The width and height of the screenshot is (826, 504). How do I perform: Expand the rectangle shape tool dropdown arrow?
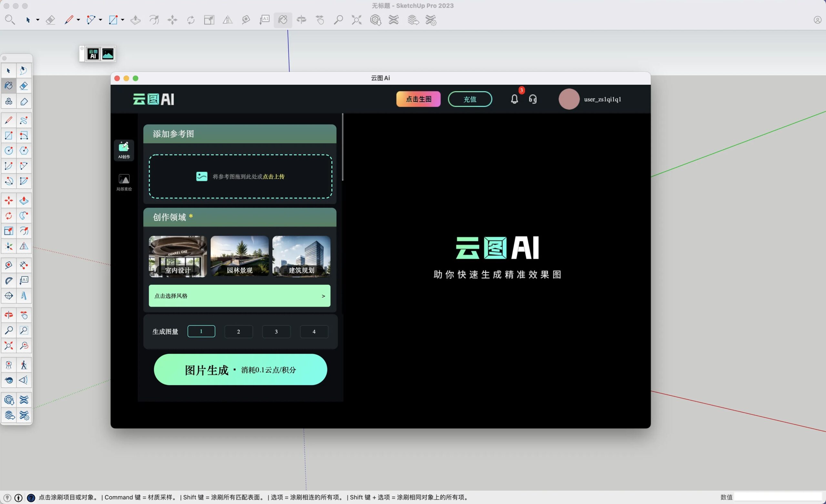pyautogui.click(x=123, y=20)
